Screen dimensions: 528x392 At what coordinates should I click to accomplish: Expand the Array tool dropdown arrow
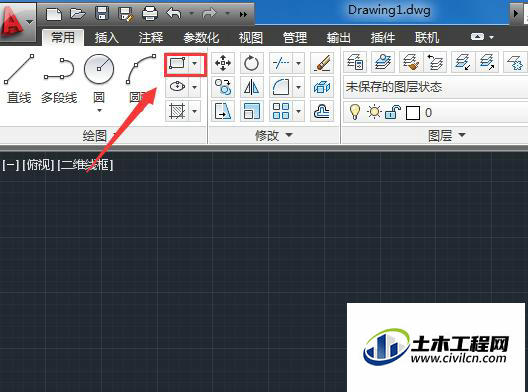(299, 111)
